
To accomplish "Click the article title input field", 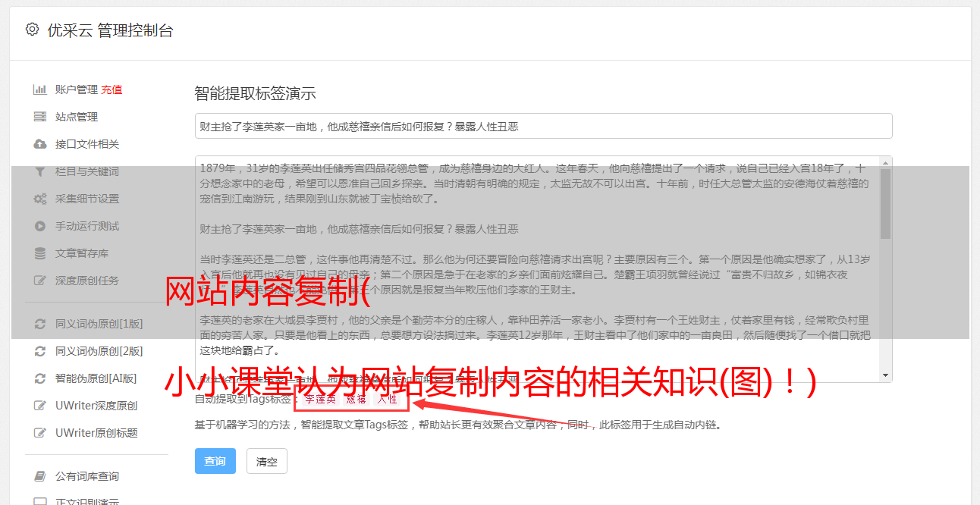I will click(x=543, y=126).
